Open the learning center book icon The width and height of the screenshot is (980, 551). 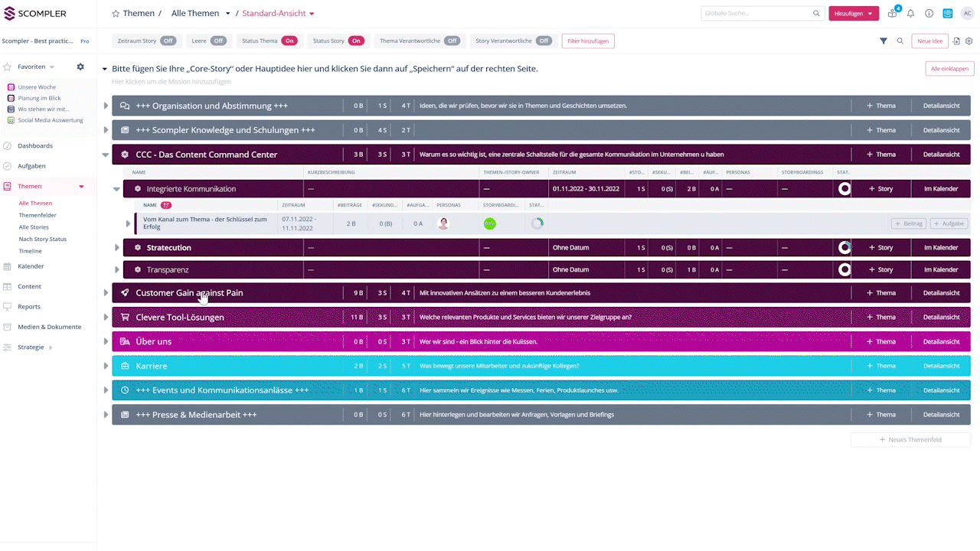[x=947, y=14]
